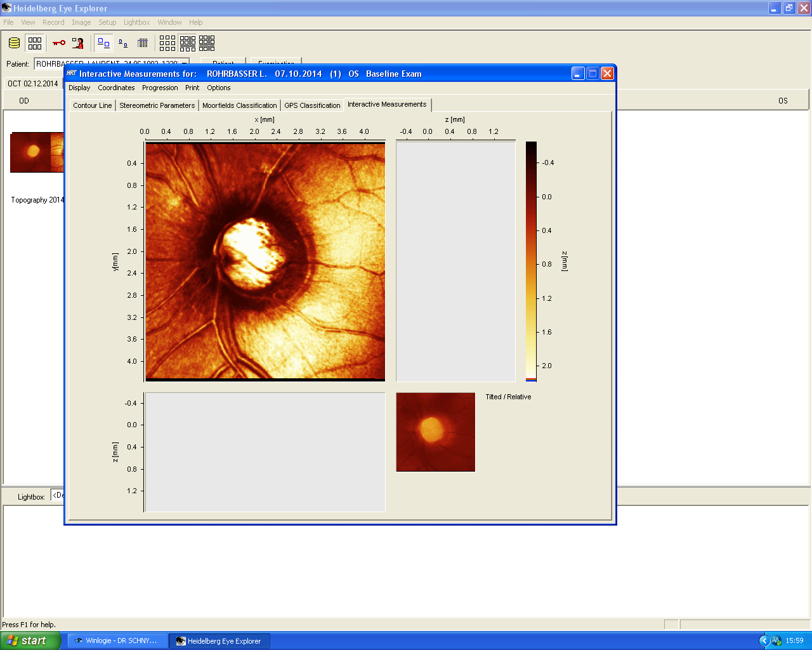The image size is (812, 650).
Task: Click the Topography thumbnail in main window
Action: (37, 152)
